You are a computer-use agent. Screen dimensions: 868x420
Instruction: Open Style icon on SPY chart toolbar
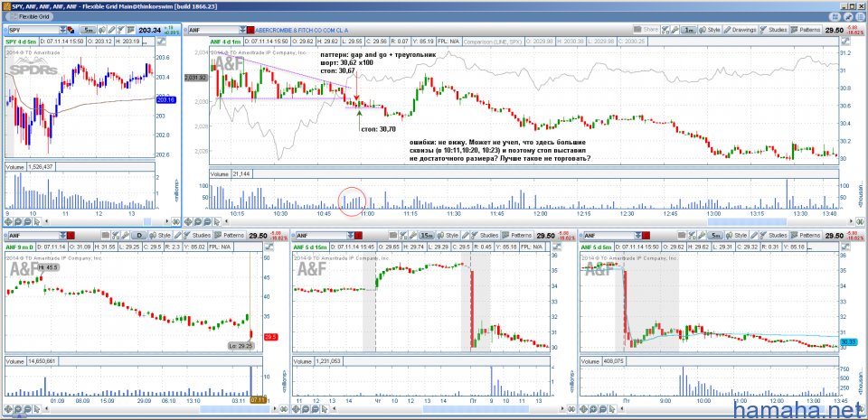click(102, 30)
